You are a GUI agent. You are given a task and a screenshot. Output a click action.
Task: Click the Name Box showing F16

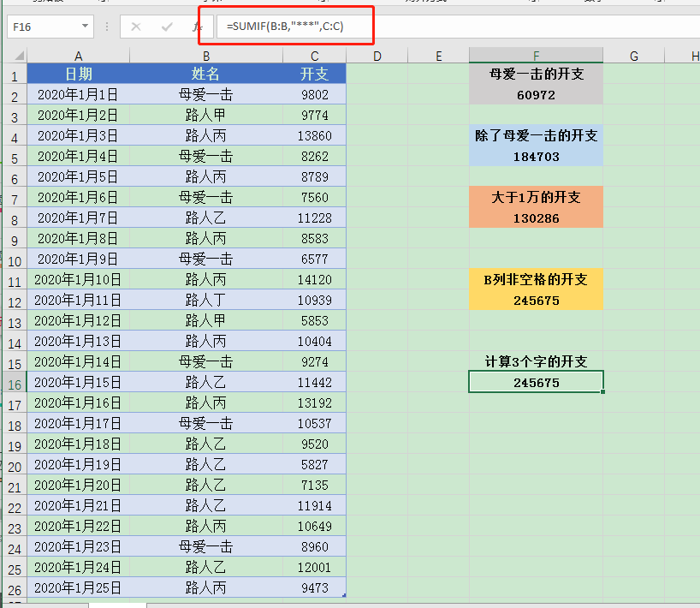tap(50, 27)
